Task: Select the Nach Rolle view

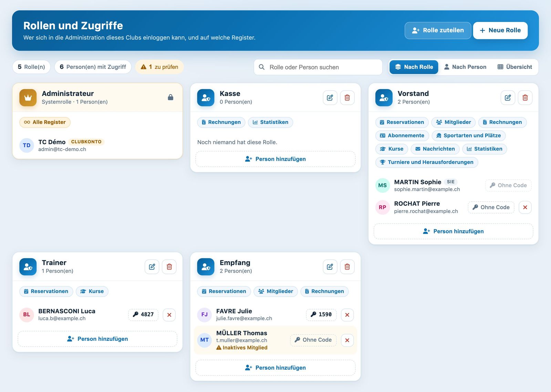Action: [x=414, y=67]
